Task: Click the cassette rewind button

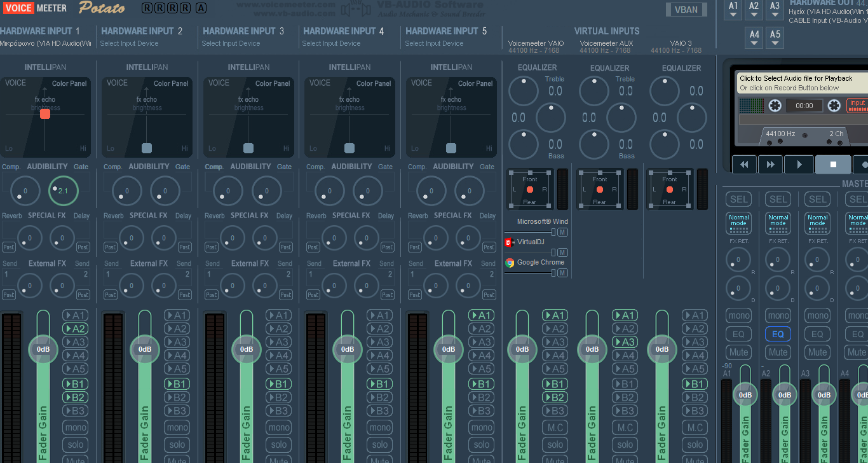Action: pyautogui.click(x=744, y=165)
